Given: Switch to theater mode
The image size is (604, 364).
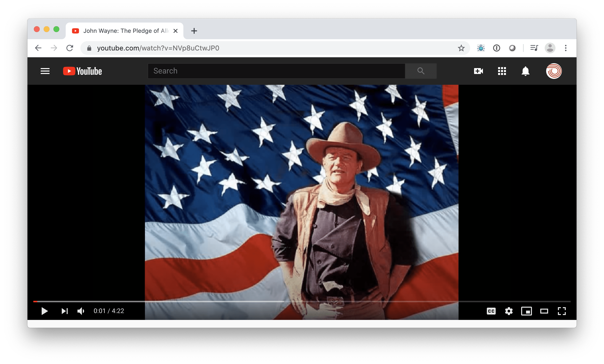Looking at the screenshot, I should [544, 311].
